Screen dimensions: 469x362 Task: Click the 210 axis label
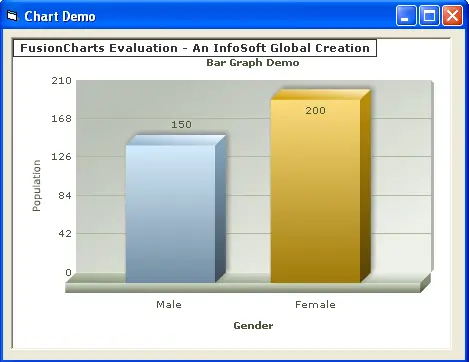coord(61,81)
